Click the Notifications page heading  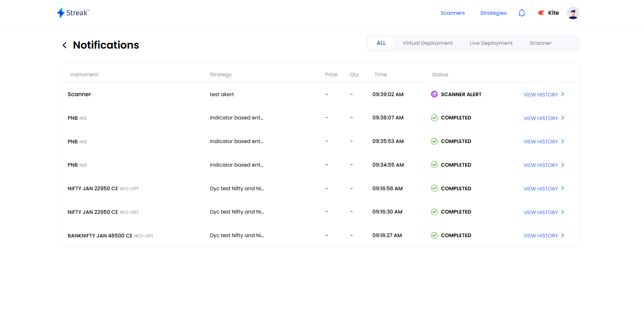[x=106, y=45]
